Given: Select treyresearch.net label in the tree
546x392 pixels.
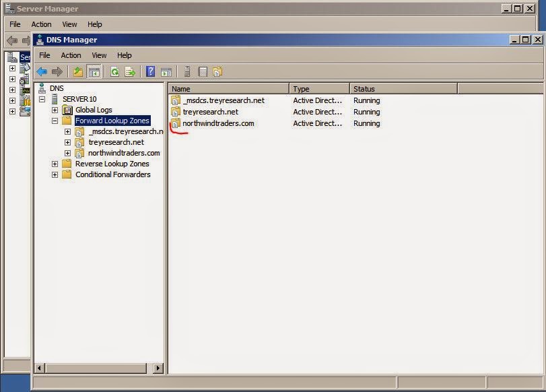Looking at the screenshot, I should coord(116,142).
